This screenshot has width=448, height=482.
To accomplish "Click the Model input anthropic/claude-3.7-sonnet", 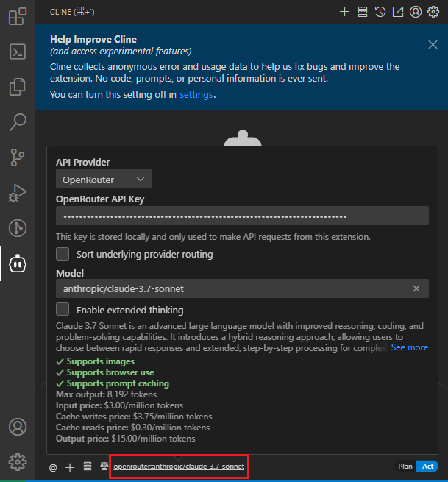I will 242,288.
